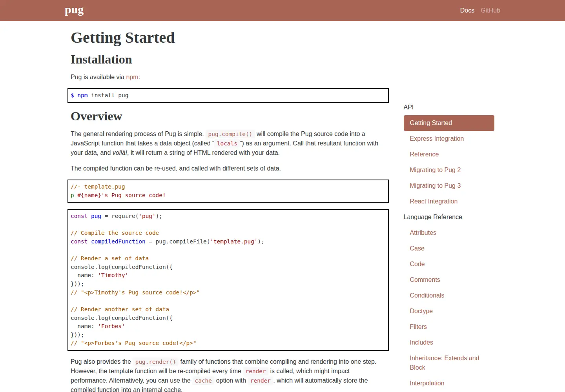The width and height of the screenshot is (565, 392).
Task: Click the inline pug.compile() code
Action: tap(230, 134)
